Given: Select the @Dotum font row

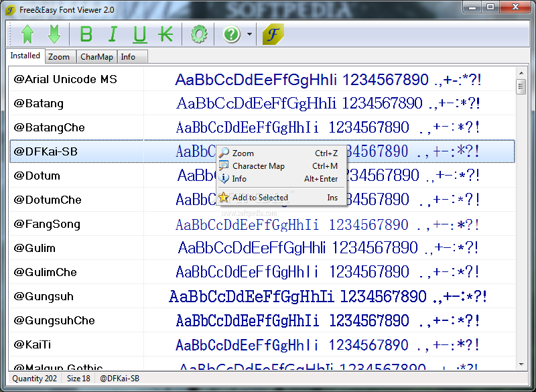Looking at the screenshot, I should 262,176.
